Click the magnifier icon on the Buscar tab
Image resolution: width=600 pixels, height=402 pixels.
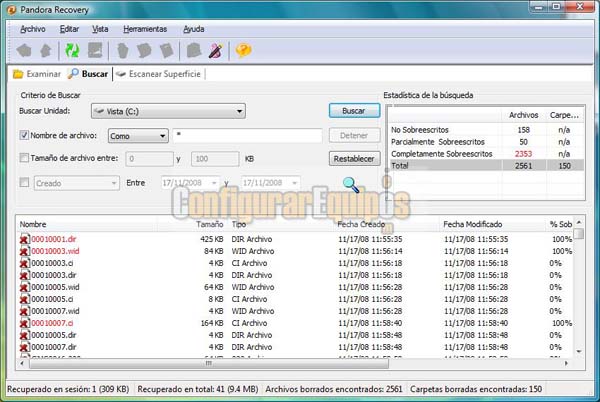click(x=73, y=74)
